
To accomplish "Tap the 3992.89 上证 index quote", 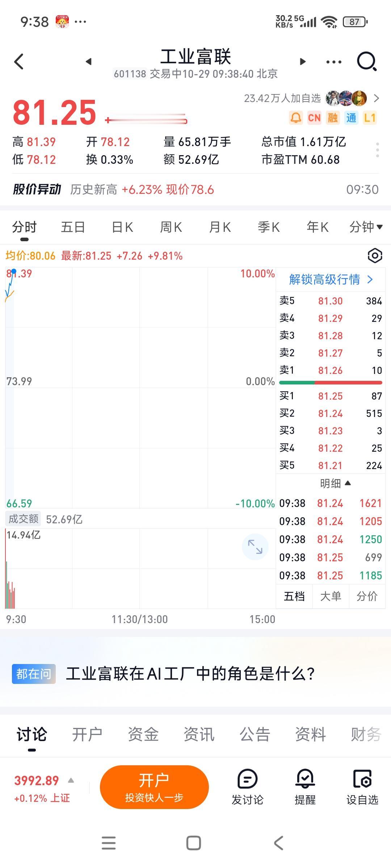I will click(37, 780).
